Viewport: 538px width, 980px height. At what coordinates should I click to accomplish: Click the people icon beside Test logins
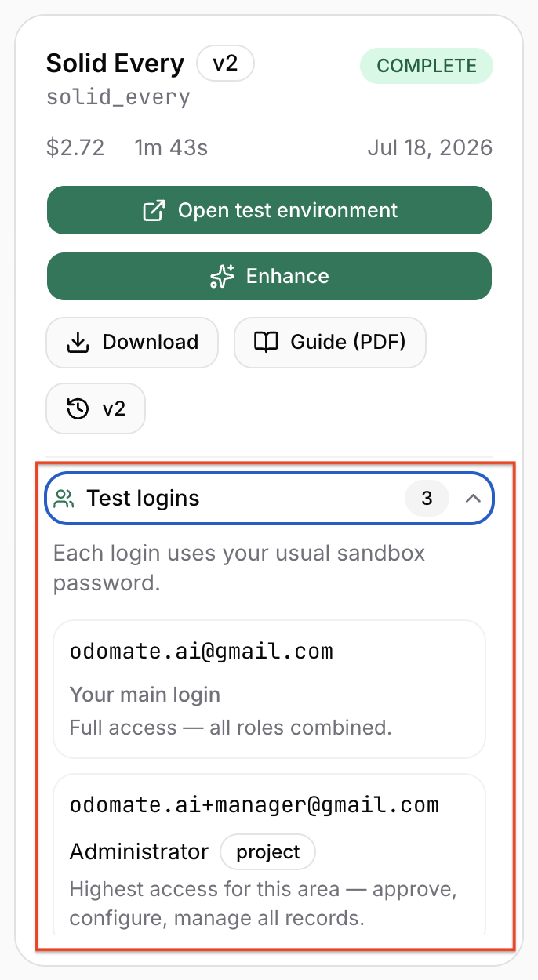pyautogui.click(x=65, y=498)
